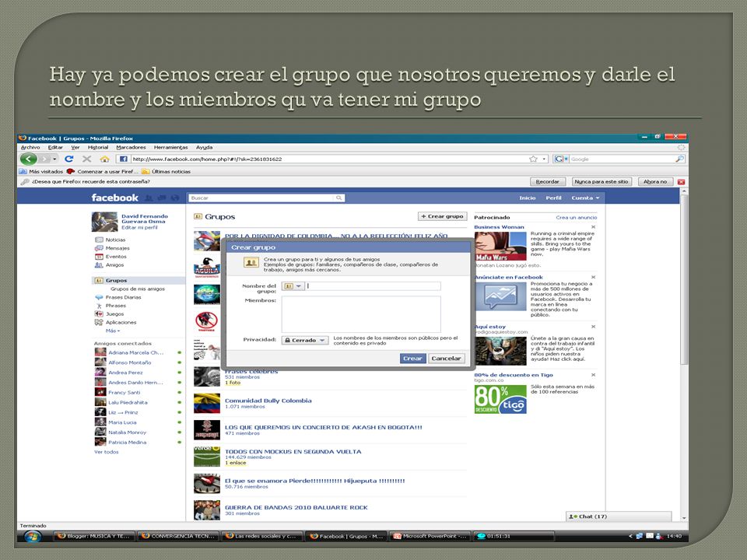Click the Firefox URL address field
The width and height of the screenshot is (747, 560).
pos(328,159)
